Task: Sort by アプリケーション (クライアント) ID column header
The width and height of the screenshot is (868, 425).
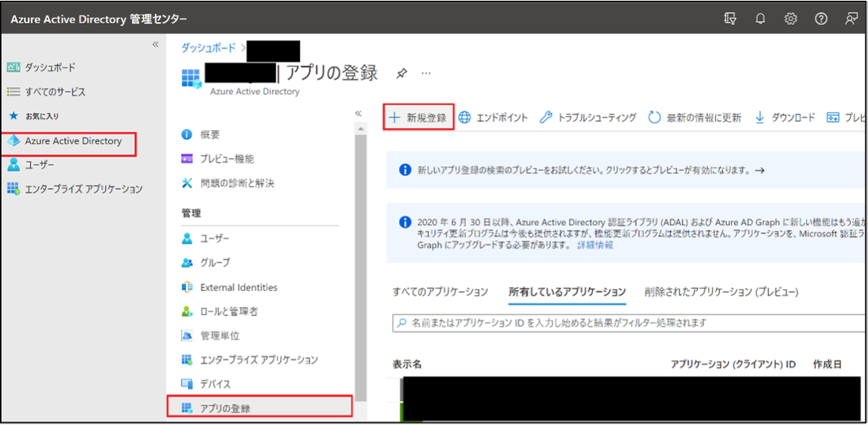Action: [733, 364]
